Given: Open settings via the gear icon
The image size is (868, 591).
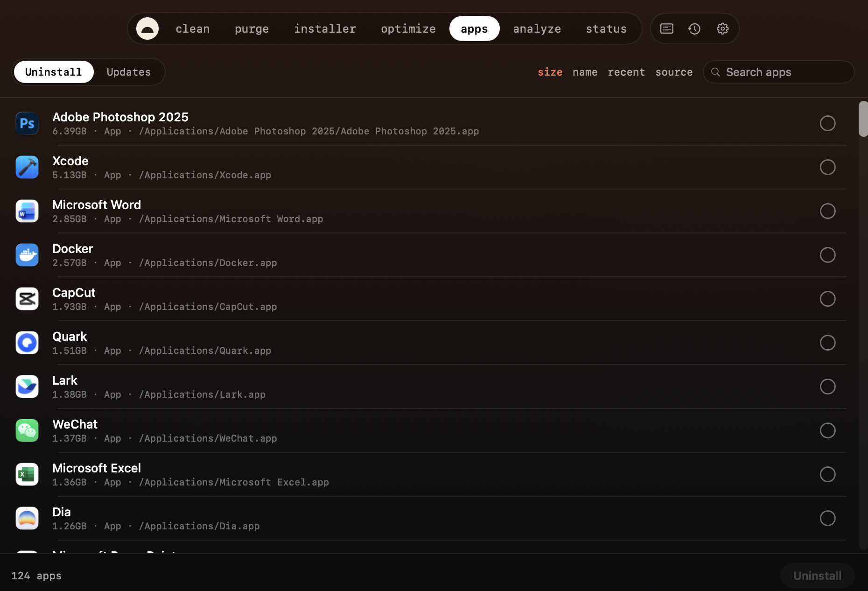Looking at the screenshot, I should 722,28.
